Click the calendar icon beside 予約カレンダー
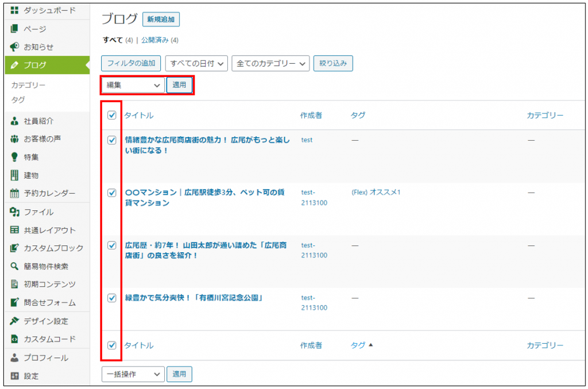This screenshot has height=389, width=588. [15, 193]
